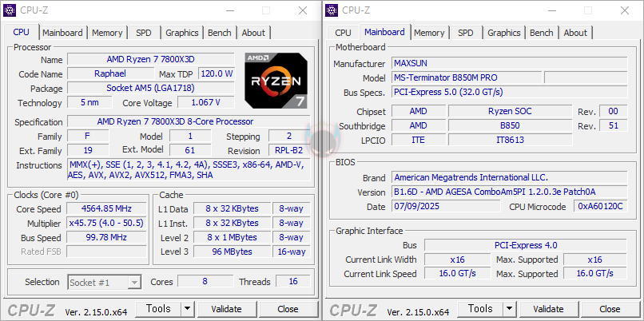Click the CPU microcode 0xA60120C value
644x321 pixels.
click(601, 206)
